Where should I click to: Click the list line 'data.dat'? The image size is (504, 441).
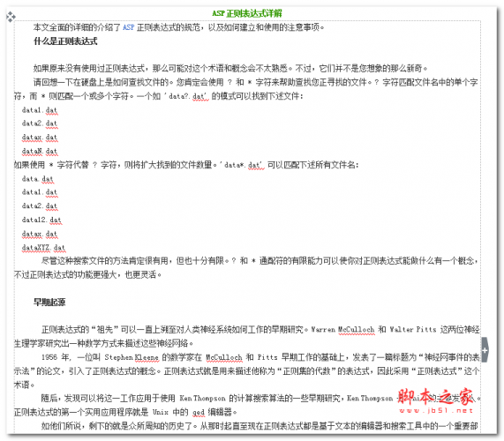coord(38,179)
